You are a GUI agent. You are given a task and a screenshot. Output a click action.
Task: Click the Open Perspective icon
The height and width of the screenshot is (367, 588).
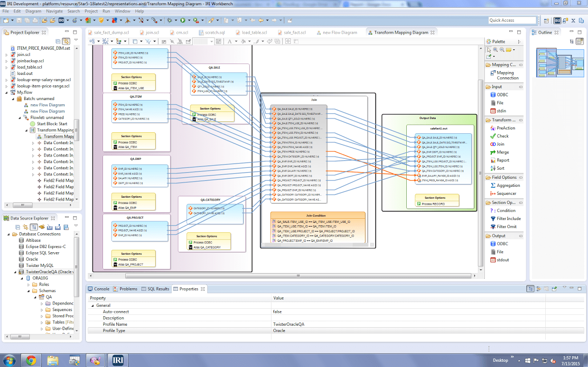546,20
